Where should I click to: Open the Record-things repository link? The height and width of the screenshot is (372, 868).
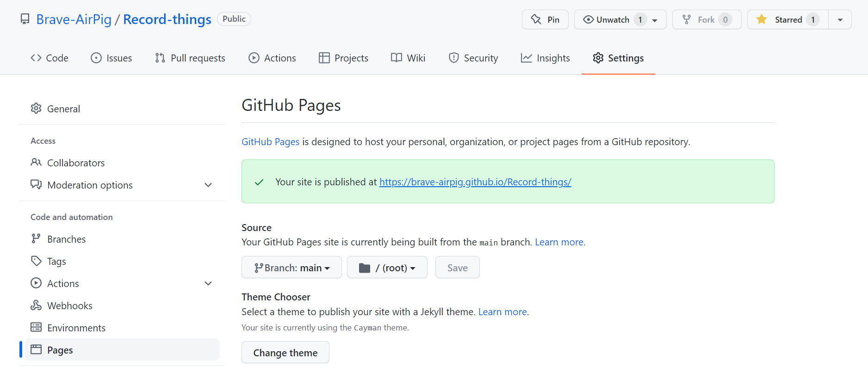pos(167,19)
